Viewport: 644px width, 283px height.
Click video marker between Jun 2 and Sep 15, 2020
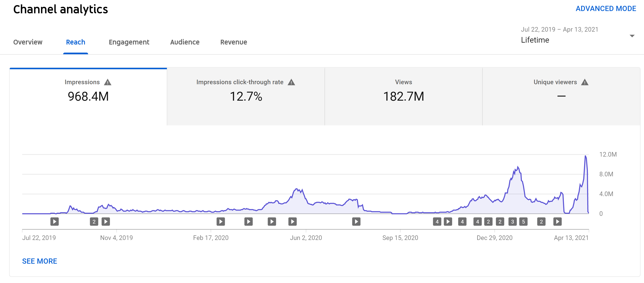point(356,221)
